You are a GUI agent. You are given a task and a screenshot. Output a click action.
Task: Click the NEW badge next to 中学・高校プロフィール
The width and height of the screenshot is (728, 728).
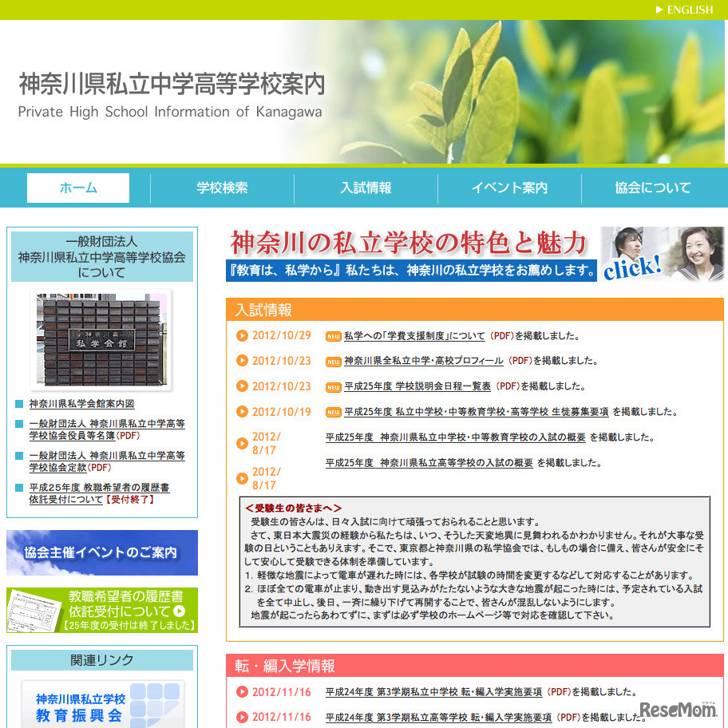[336, 360]
